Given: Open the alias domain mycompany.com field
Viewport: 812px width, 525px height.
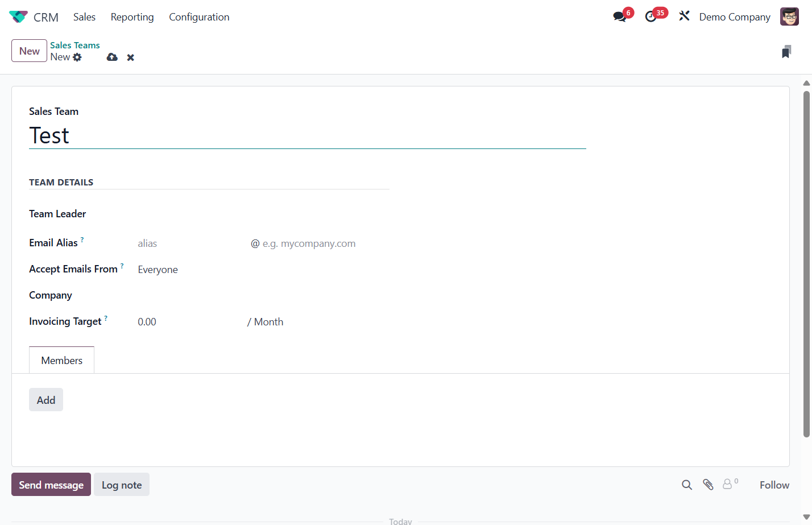Looking at the screenshot, I should [x=325, y=243].
